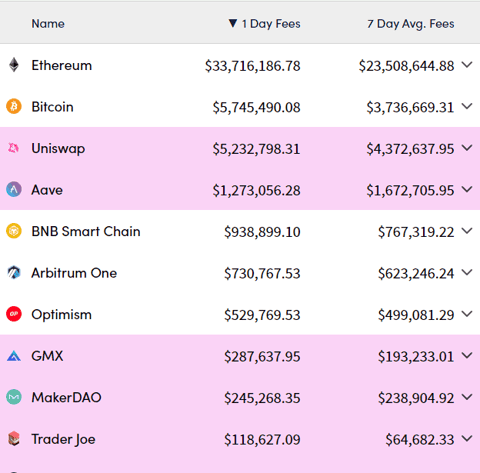Click the orange Bitcoin logo icon
This screenshot has height=473, width=480.
pyautogui.click(x=14, y=106)
